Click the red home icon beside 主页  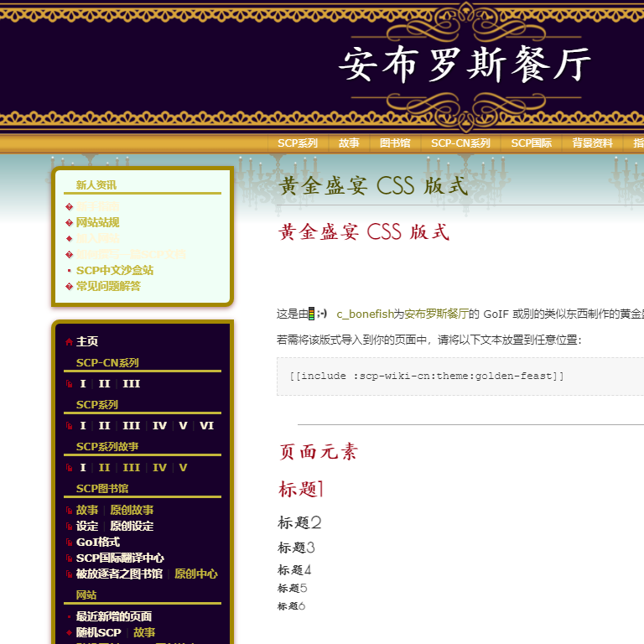pos(69,342)
